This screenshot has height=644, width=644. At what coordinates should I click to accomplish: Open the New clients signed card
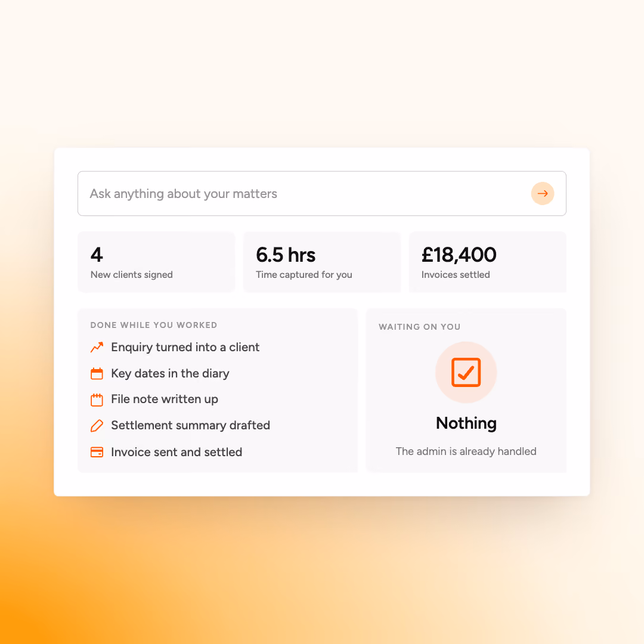point(156,262)
